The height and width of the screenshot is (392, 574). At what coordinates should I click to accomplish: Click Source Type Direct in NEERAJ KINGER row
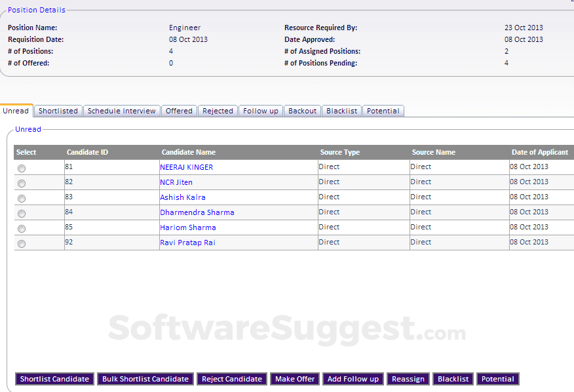pyautogui.click(x=329, y=167)
